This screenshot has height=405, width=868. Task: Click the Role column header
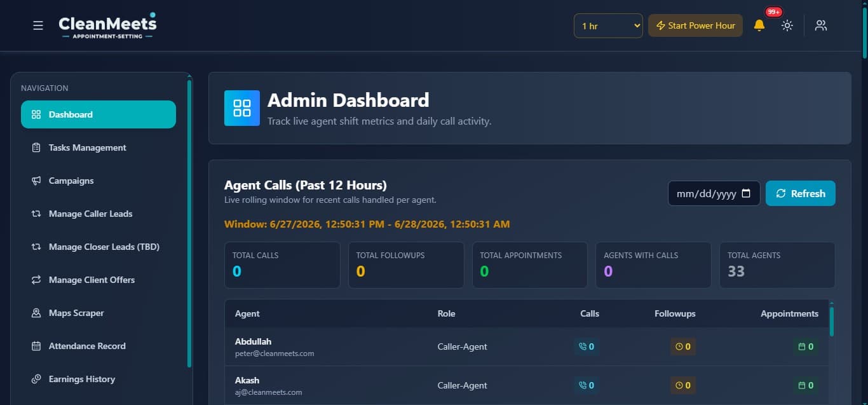point(446,313)
